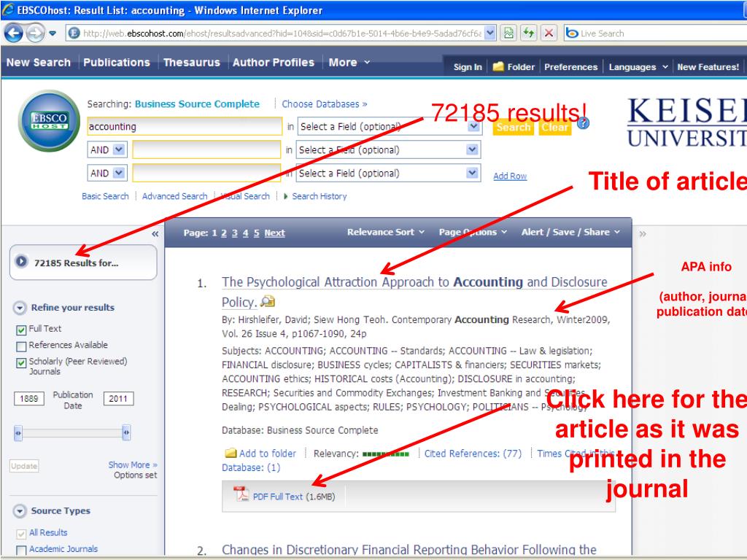The width and height of the screenshot is (747, 560).
Task: Open the recent pages dropdown next to Forward
Action: [53, 34]
